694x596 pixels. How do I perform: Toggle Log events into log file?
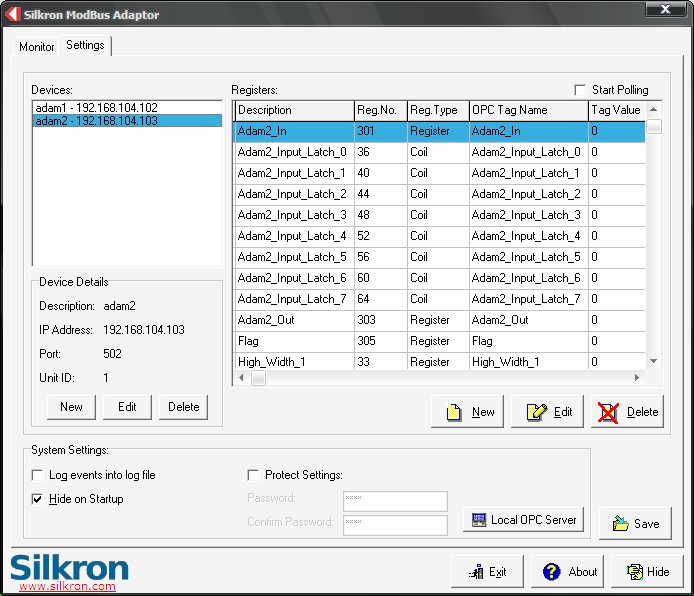[x=38, y=475]
